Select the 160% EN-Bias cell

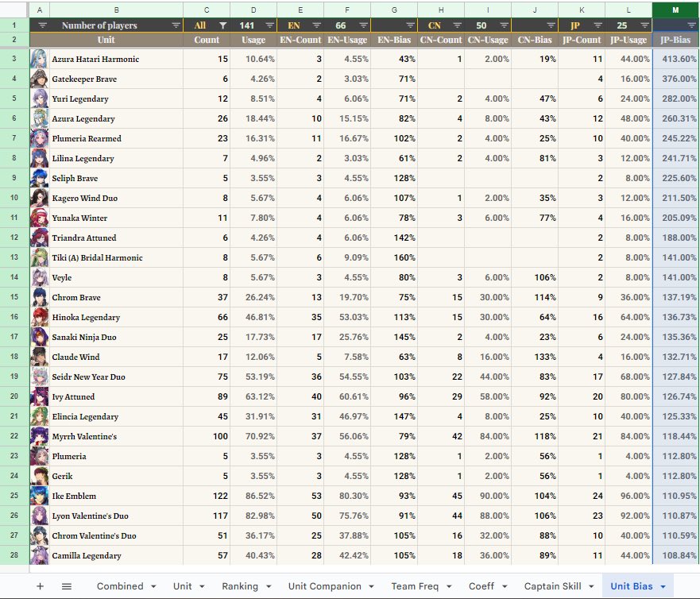click(x=394, y=257)
